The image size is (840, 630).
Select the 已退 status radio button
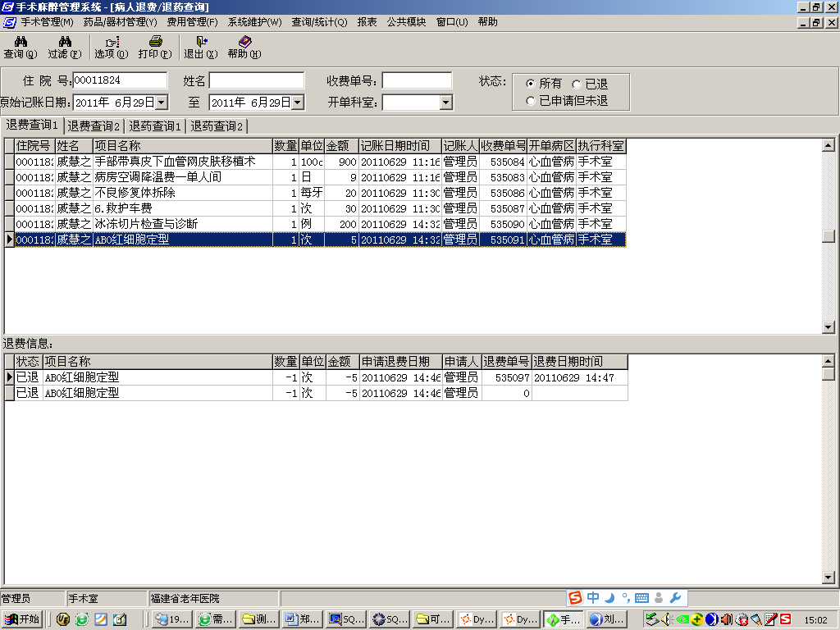577,84
